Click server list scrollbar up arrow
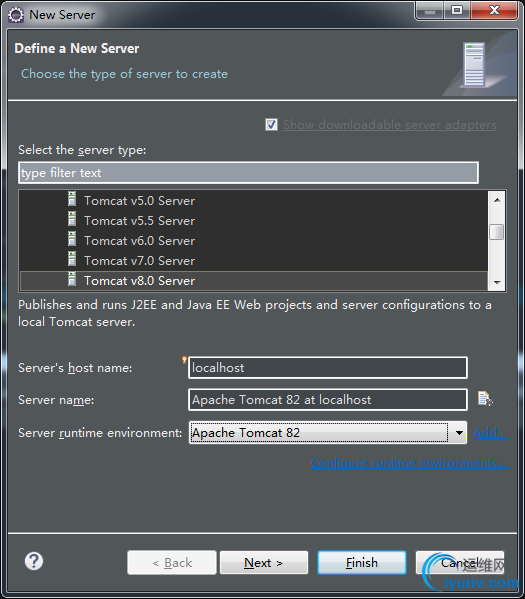The height and width of the screenshot is (599, 525). pos(497,200)
